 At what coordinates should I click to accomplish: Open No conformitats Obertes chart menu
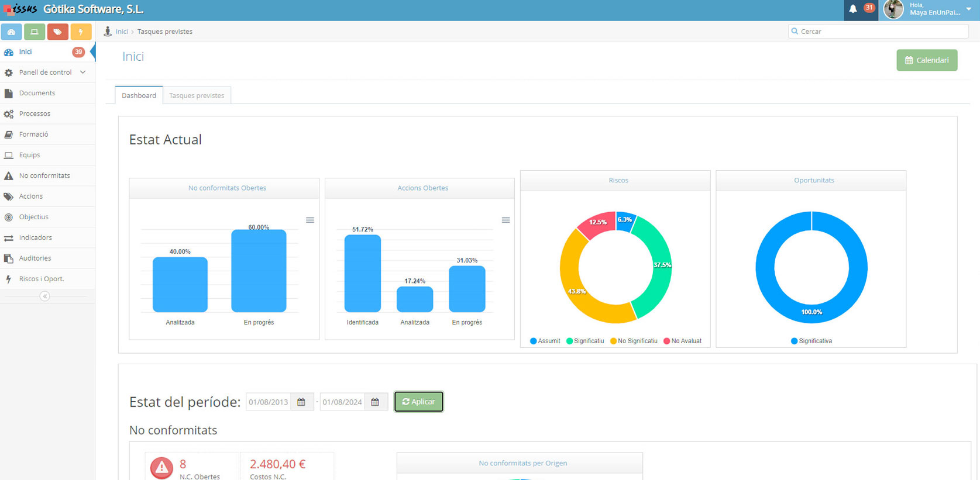310,220
